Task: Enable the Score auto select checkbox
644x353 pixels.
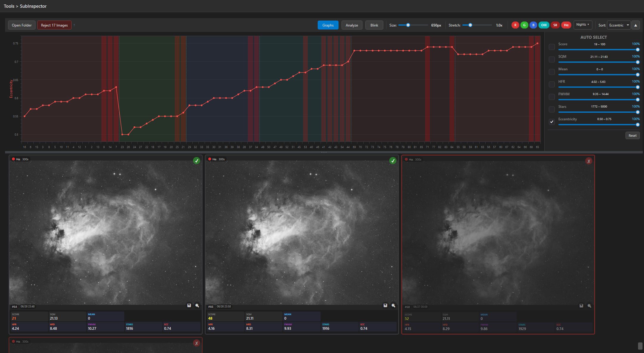Action: click(x=552, y=47)
